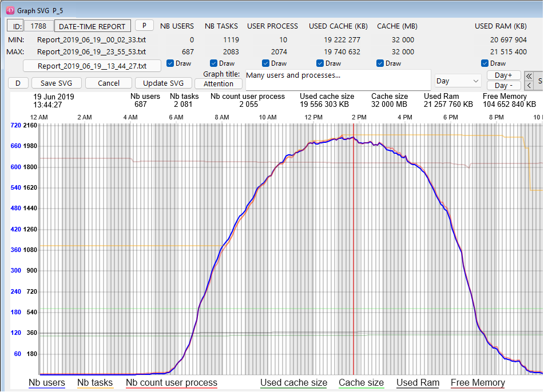The image size is (544, 392).
Task: Click the ID label button
Action: point(16,26)
